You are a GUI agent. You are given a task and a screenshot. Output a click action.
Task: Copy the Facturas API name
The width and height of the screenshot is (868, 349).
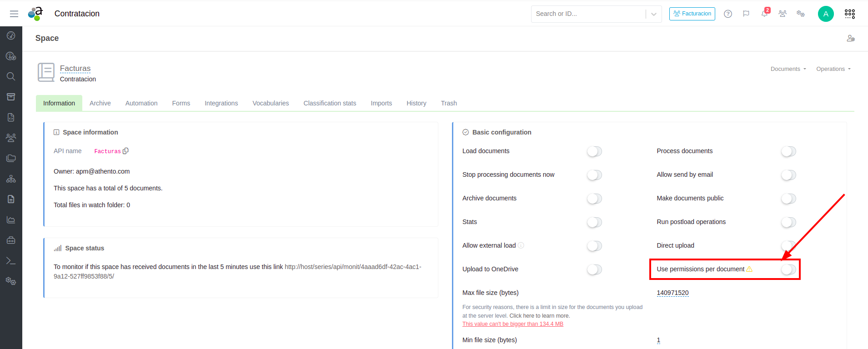[126, 151]
